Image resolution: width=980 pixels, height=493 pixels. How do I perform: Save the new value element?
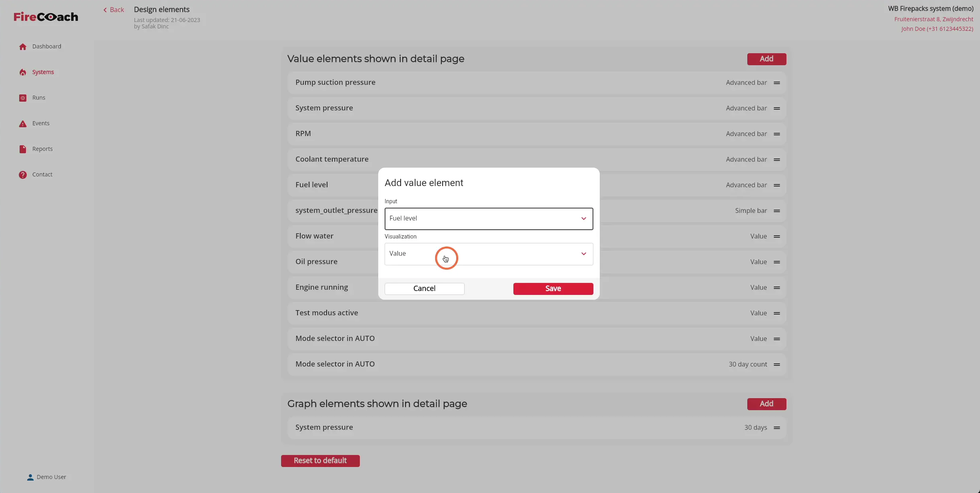click(553, 289)
